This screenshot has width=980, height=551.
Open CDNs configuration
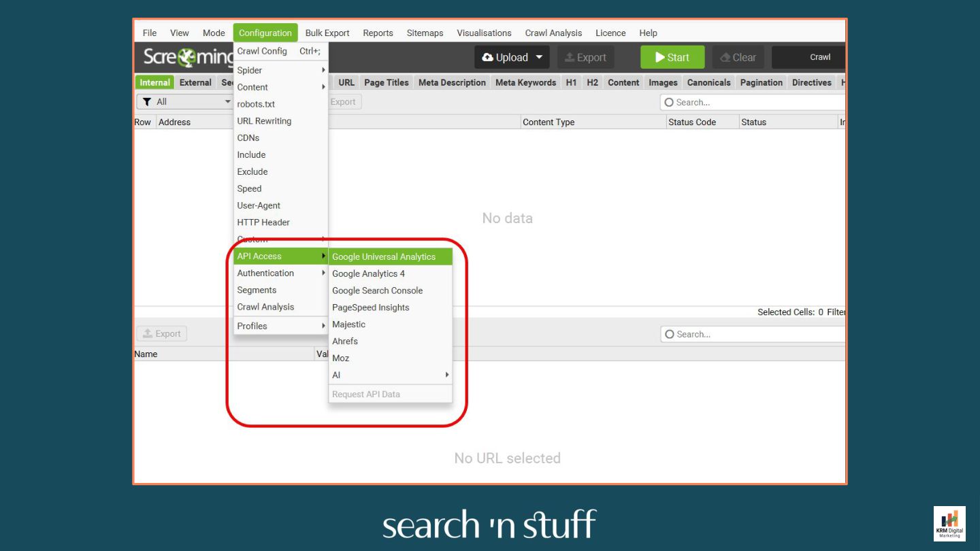[x=280, y=137]
